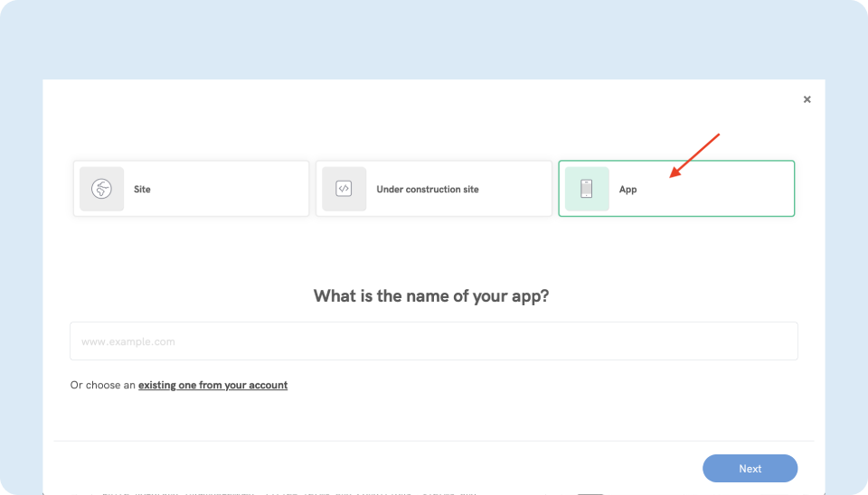Click the "App" text label
The width and height of the screenshot is (868, 495).
pyautogui.click(x=627, y=190)
